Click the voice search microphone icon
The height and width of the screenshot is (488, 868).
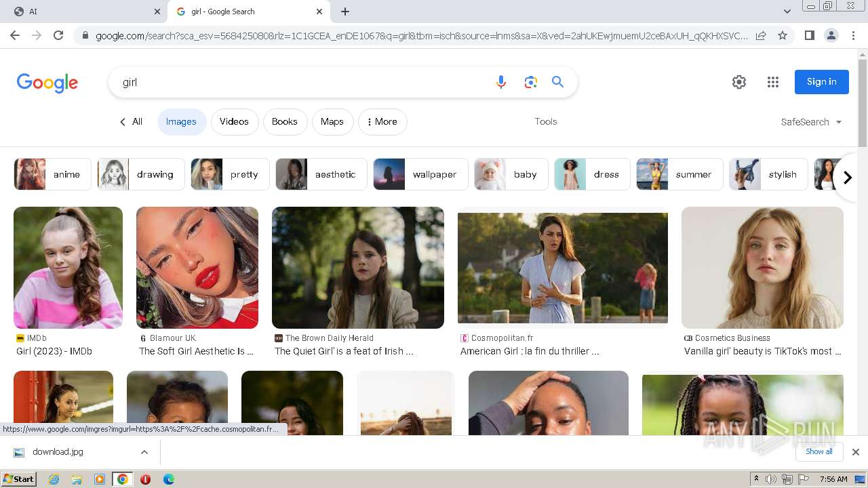(501, 82)
